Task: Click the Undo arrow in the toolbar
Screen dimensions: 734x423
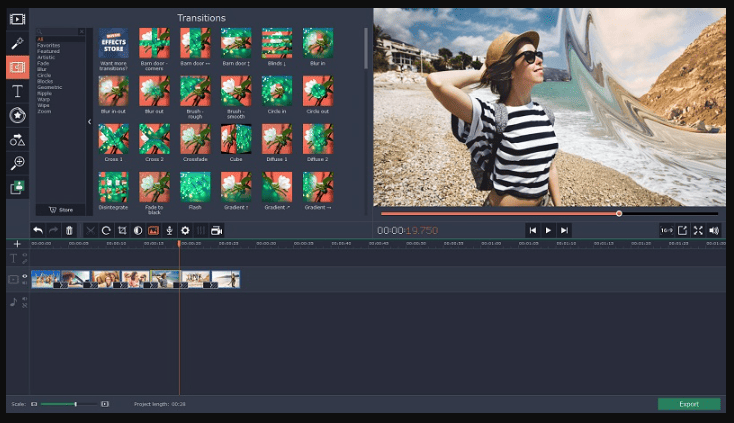Action: 38,230
